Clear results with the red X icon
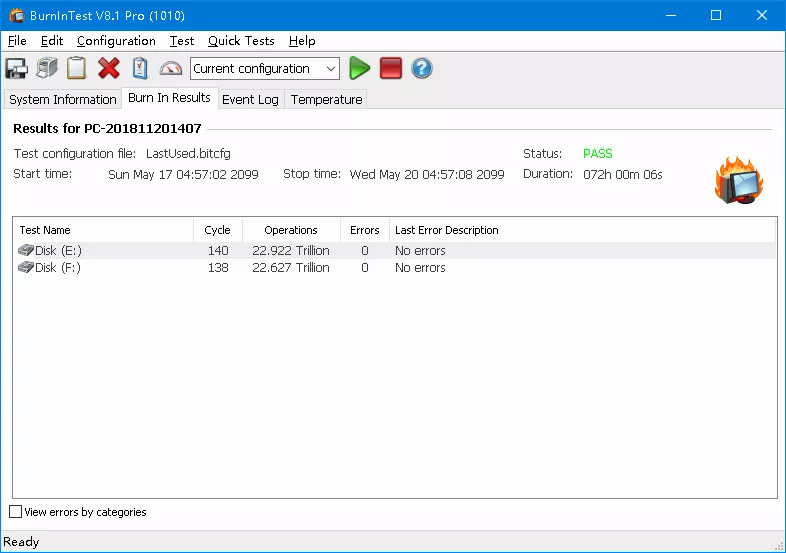 click(109, 69)
